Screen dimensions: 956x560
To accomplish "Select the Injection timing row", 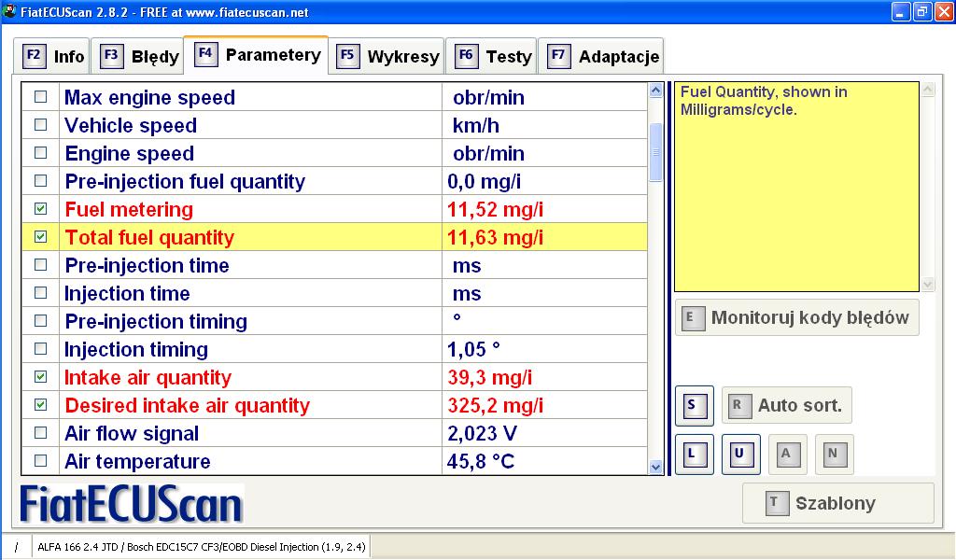I will click(x=252, y=349).
